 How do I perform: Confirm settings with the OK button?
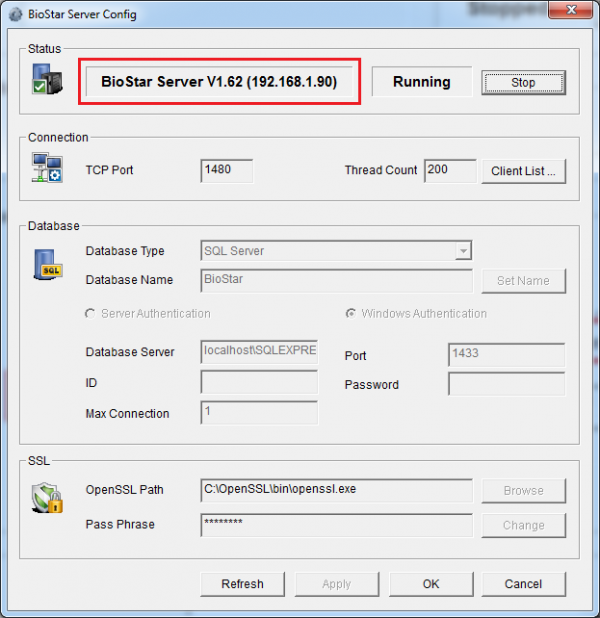tap(431, 584)
